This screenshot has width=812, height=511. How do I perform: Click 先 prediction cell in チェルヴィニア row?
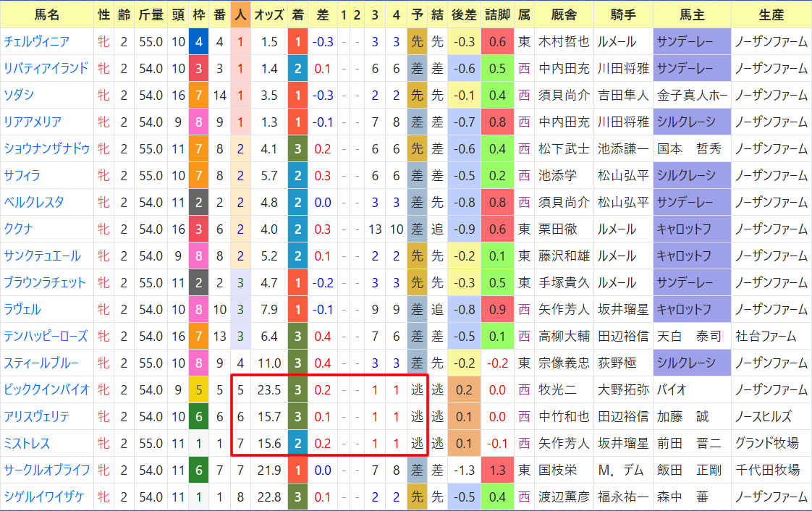(418, 42)
